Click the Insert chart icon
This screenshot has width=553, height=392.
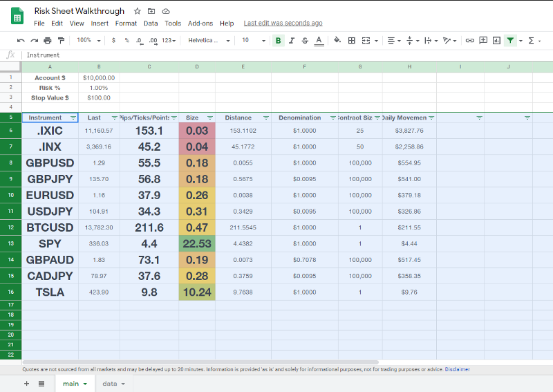click(496, 41)
